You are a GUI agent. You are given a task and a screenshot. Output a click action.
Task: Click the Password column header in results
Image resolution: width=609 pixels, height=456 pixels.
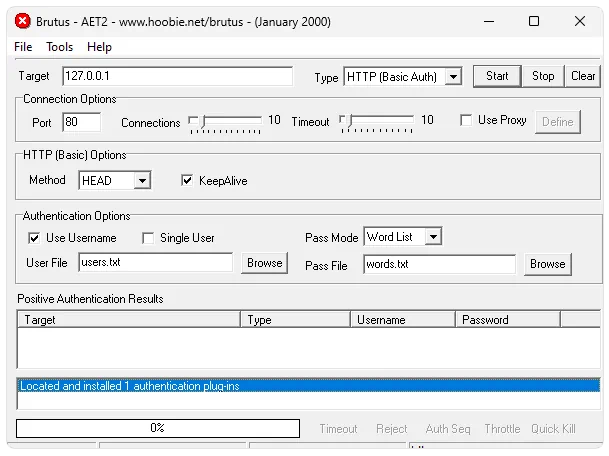coord(508,320)
